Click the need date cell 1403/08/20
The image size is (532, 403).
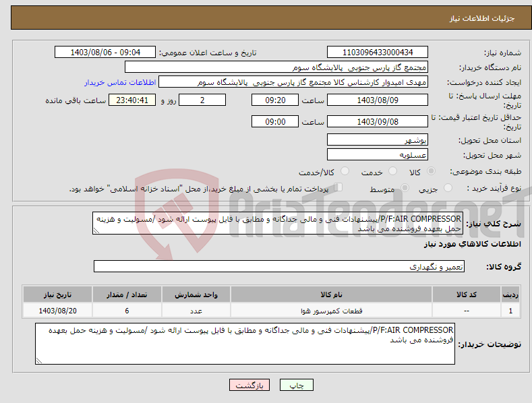(x=58, y=311)
